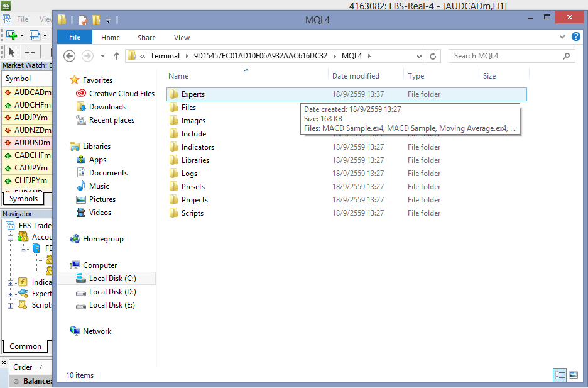Expand Scripts node in MetaTrader Navigator
The image size is (588, 388).
tap(11, 306)
